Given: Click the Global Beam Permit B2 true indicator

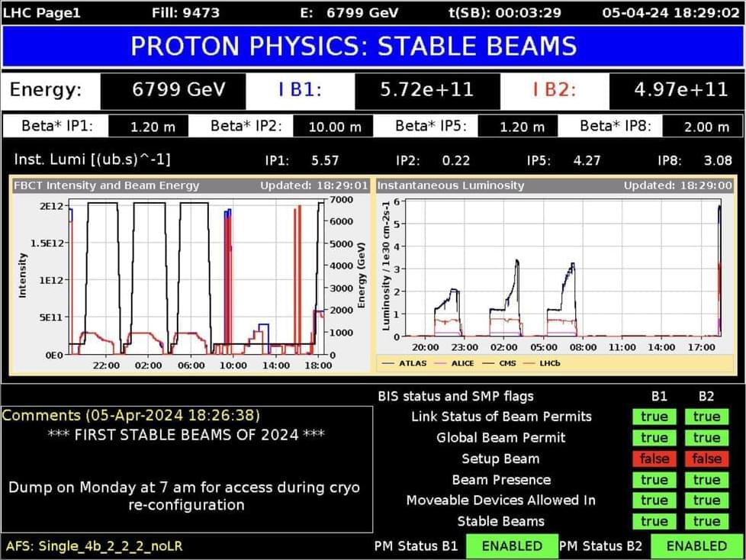Looking at the screenshot, I should tap(706, 437).
